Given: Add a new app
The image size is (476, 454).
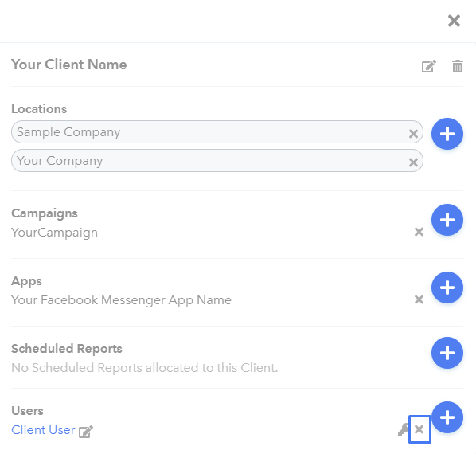Looking at the screenshot, I should tap(447, 288).
